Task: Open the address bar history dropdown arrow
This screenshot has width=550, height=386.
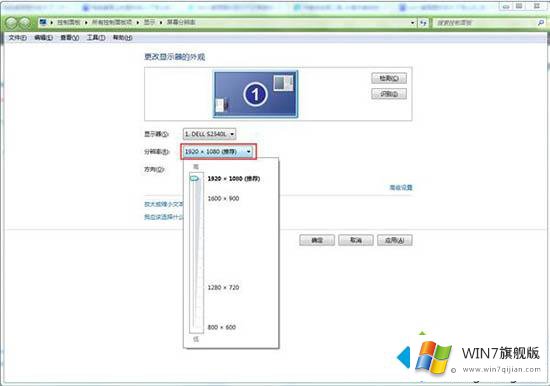Action: click(x=413, y=23)
